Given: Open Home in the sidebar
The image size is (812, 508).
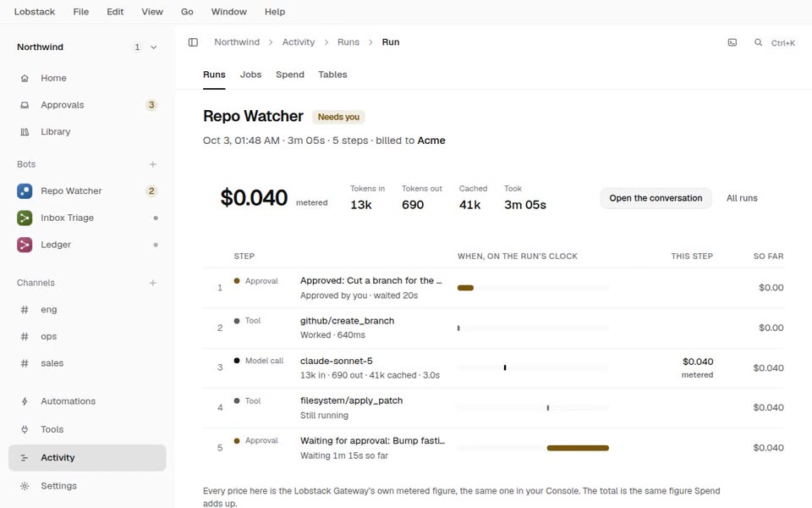Looking at the screenshot, I should 87,78.
